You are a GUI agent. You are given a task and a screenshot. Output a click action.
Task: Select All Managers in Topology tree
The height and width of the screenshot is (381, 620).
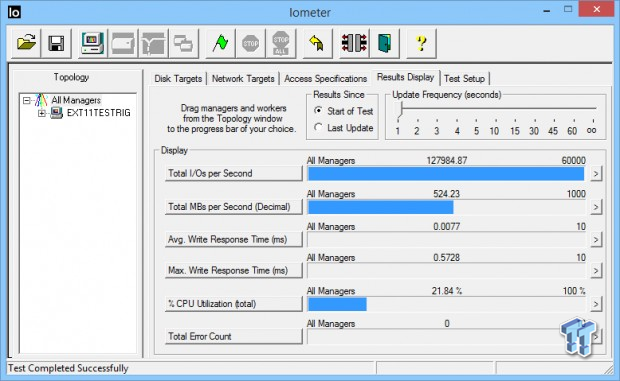[x=76, y=100]
